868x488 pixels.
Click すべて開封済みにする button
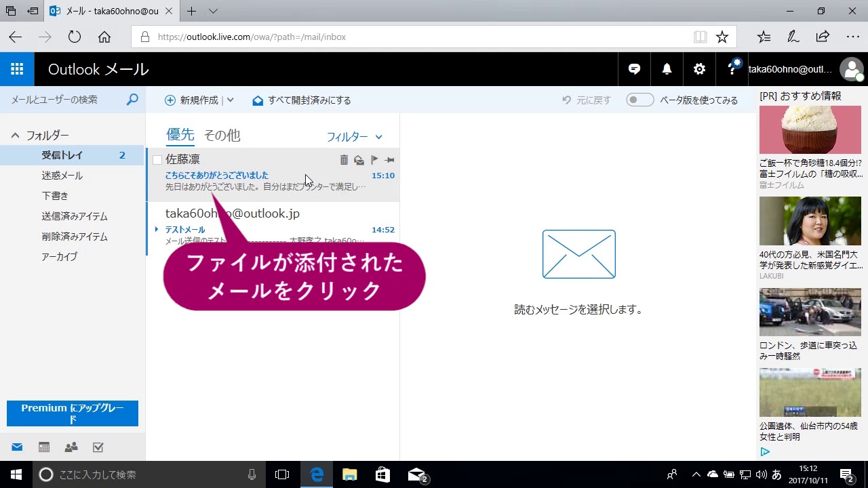click(x=302, y=100)
